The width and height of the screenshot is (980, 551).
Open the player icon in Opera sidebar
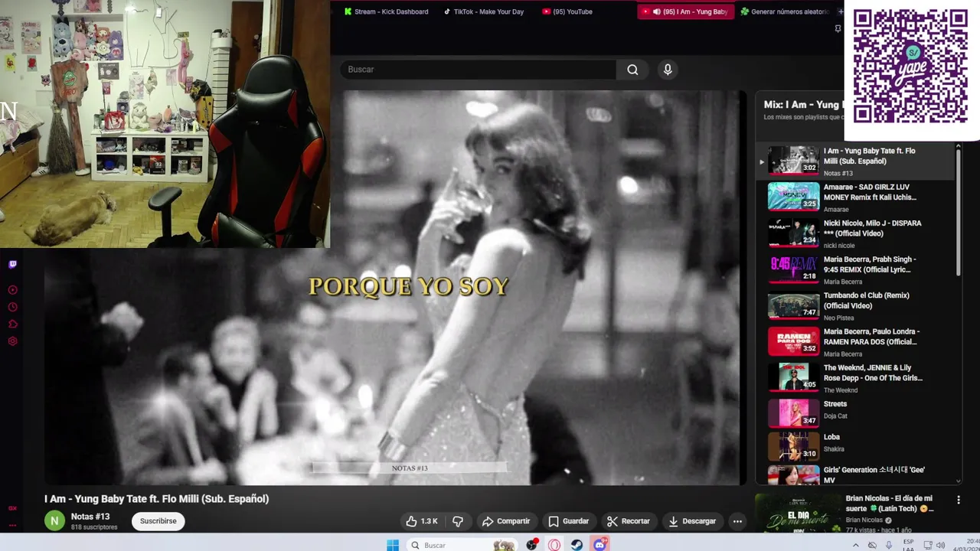click(12, 290)
